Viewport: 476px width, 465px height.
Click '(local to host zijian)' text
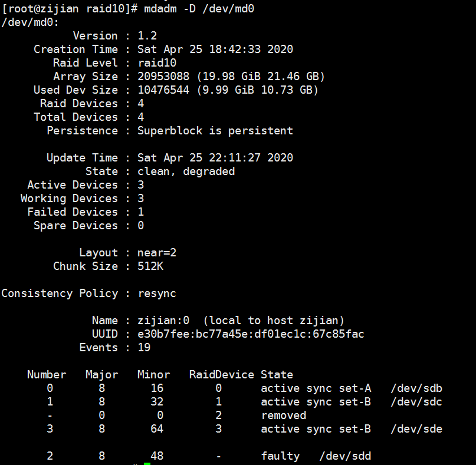(274, 320)
